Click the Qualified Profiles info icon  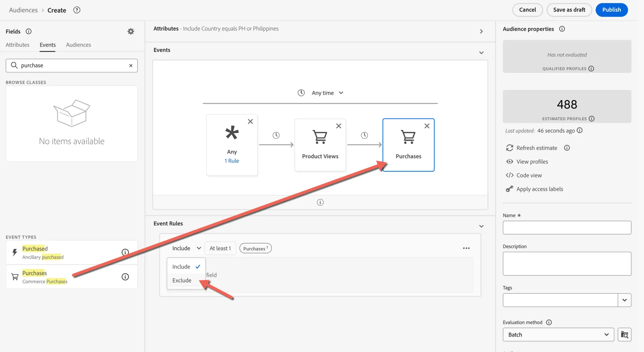pyautogui.click(x=591, y=69)
